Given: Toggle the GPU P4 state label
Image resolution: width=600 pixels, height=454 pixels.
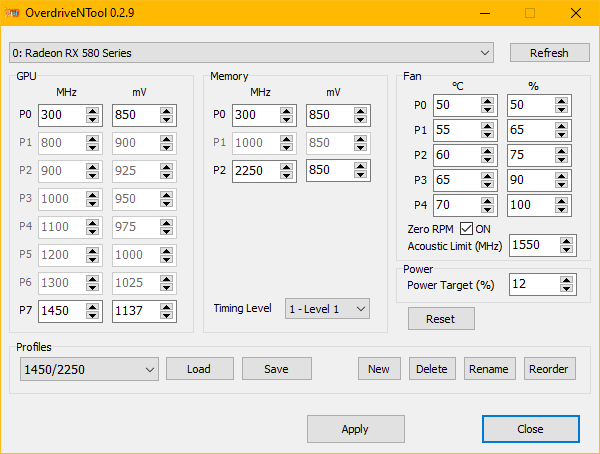Looking at the screenshot, I should 25,226.
